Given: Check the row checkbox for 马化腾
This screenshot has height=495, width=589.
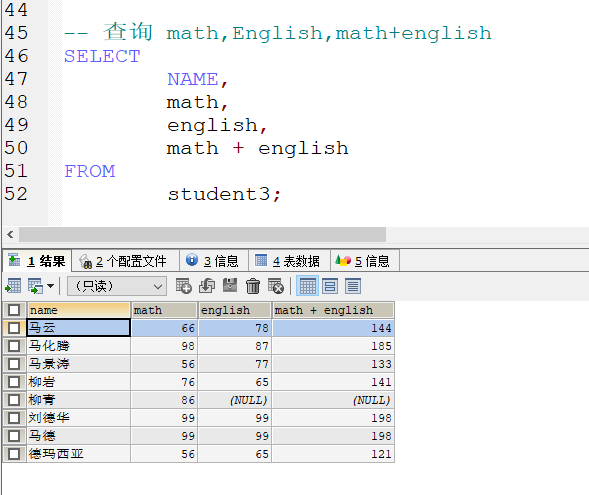Looking at the screenshot, I should coord(14,346).
